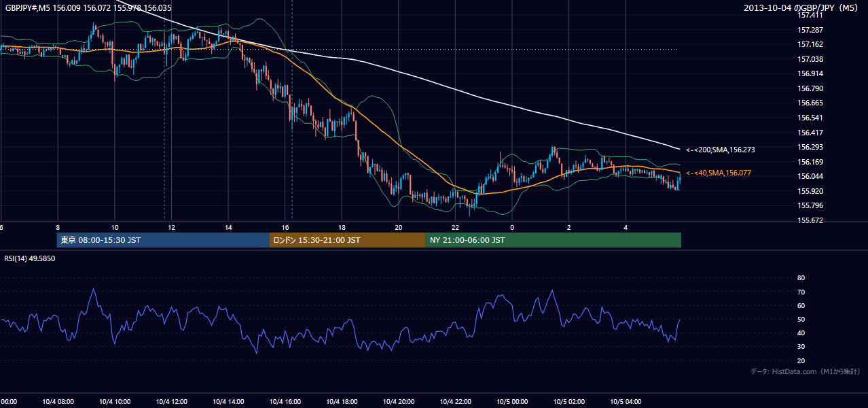The height and width of the screenshot is (408, 868).
Task: Click the 10/5 00:00 time label
Action: click(x=512, y=402)
